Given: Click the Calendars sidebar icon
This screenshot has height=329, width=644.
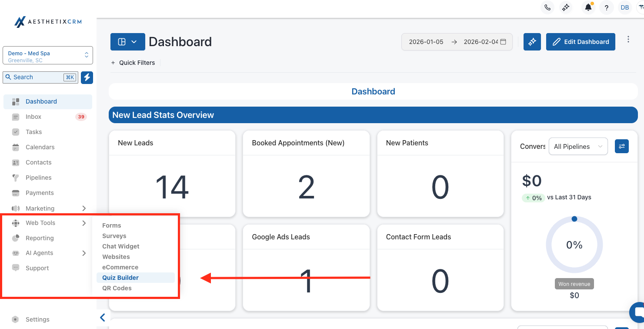Looking at the screenshot, I should click(x=16, y=147).
